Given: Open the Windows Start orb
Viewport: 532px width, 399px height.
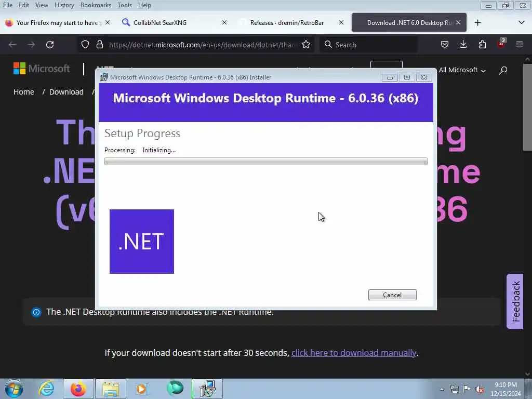Looking at the screenshot, I should pos(14,389).
